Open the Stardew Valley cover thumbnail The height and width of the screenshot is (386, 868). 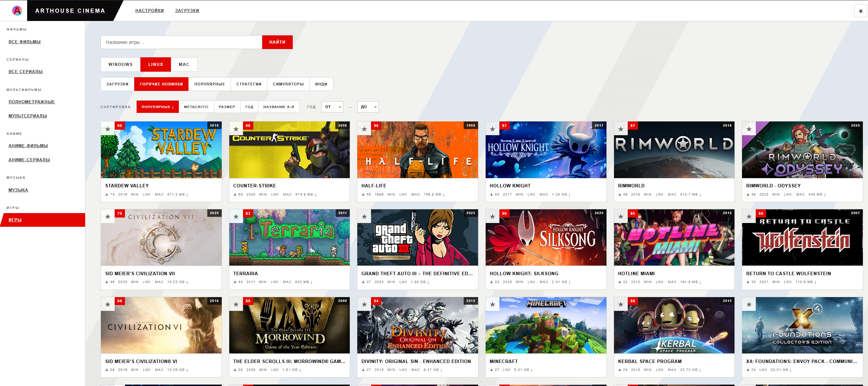coord(161,150)
